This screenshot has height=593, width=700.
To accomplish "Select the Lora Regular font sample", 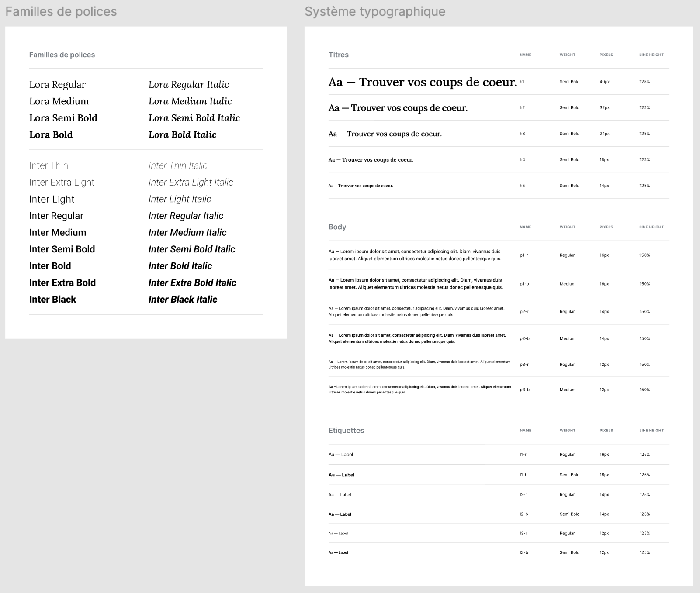I will pos(57,84).
